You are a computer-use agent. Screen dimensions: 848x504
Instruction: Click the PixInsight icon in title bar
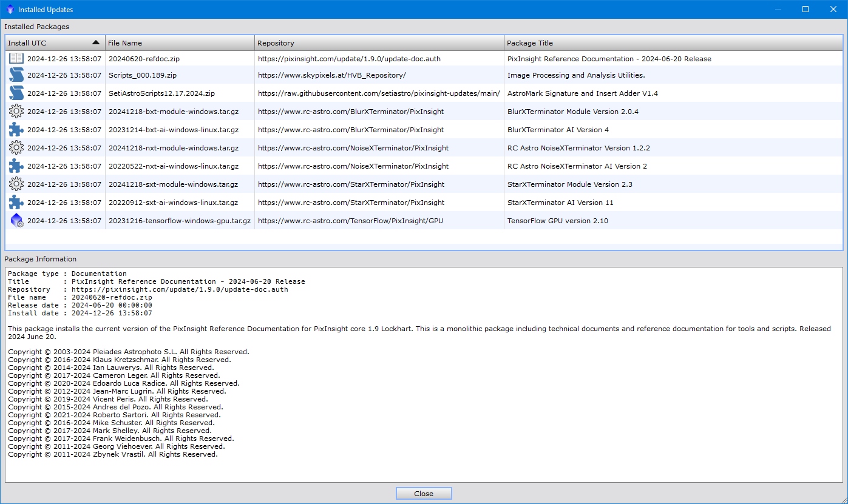click(10, 10)
